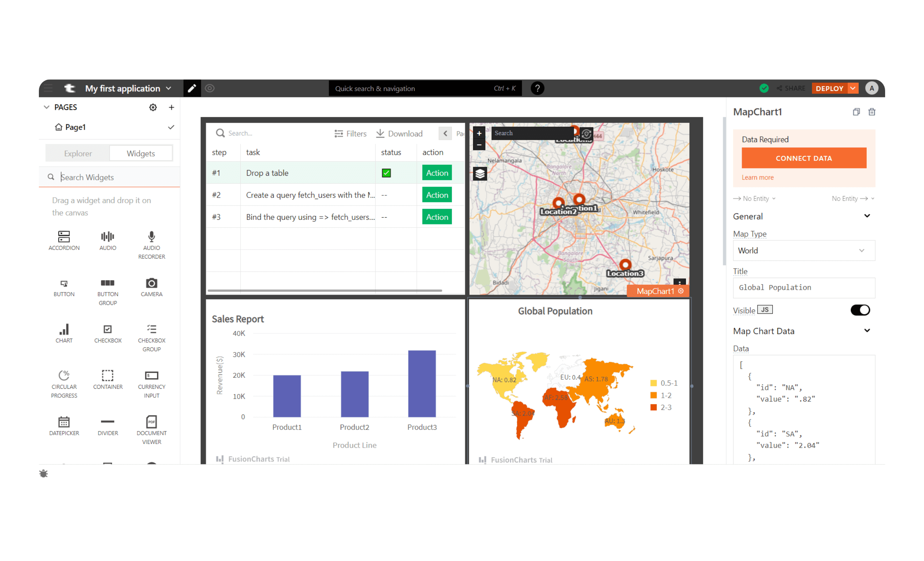The height and width of the screenshot is (561, 924).
Task: Open the incoming No Entity dropdown
Action: (x=755, y=199)
